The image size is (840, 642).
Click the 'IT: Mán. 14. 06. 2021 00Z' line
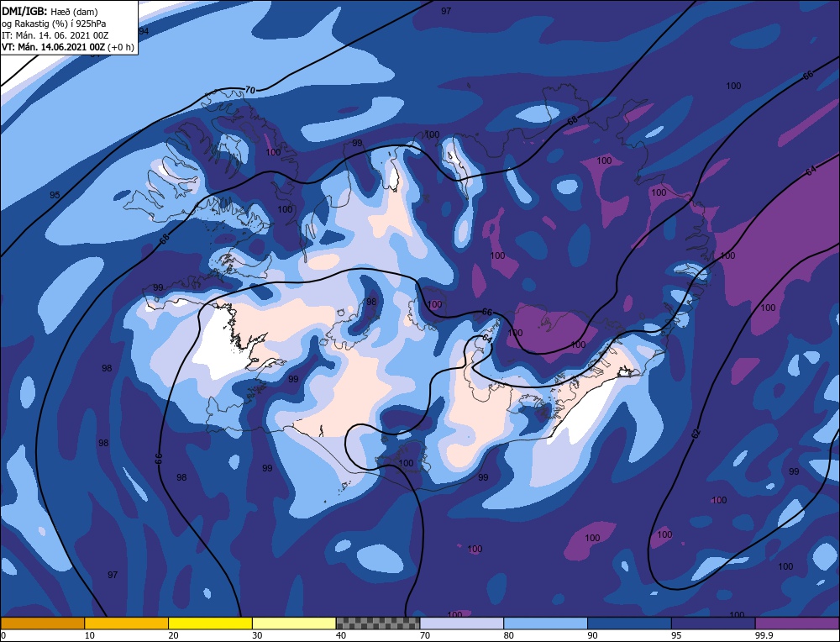[x=55, y=35]
